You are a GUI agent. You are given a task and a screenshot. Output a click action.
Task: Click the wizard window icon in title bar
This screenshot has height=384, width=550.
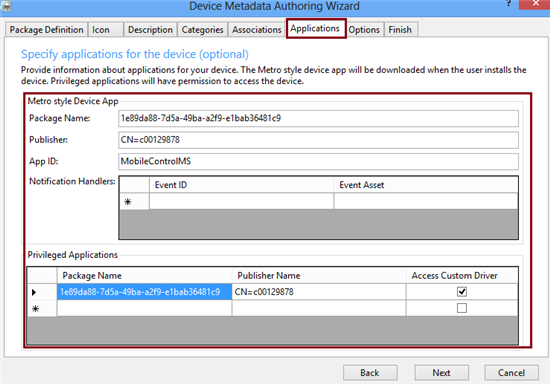6,5
